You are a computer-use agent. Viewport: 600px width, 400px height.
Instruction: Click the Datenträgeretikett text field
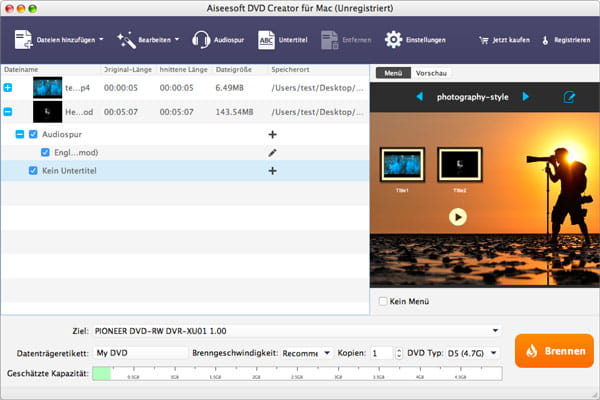coord(140,353)
